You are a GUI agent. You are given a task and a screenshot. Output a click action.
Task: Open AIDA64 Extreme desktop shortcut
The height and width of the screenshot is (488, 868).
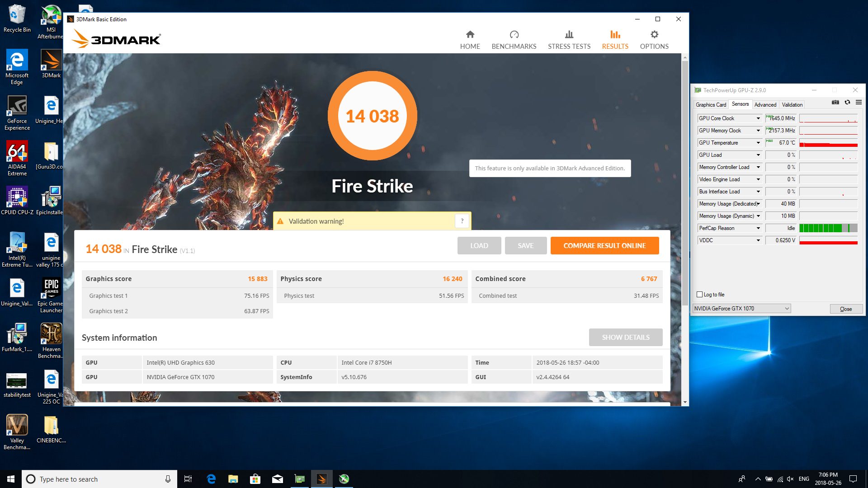pos(17,159)
